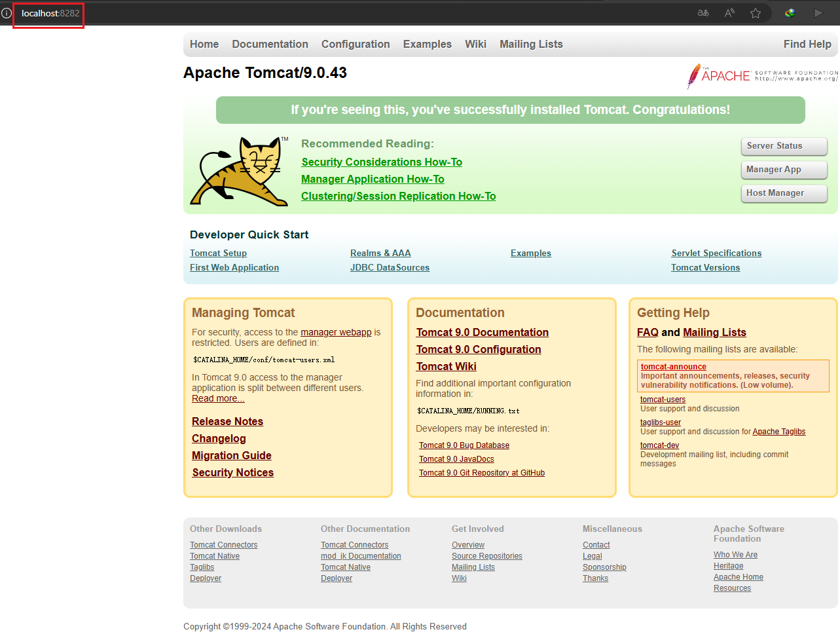The image size is (840, 636).
Task: Activate the read aloud icon
Action: point(729,13)
